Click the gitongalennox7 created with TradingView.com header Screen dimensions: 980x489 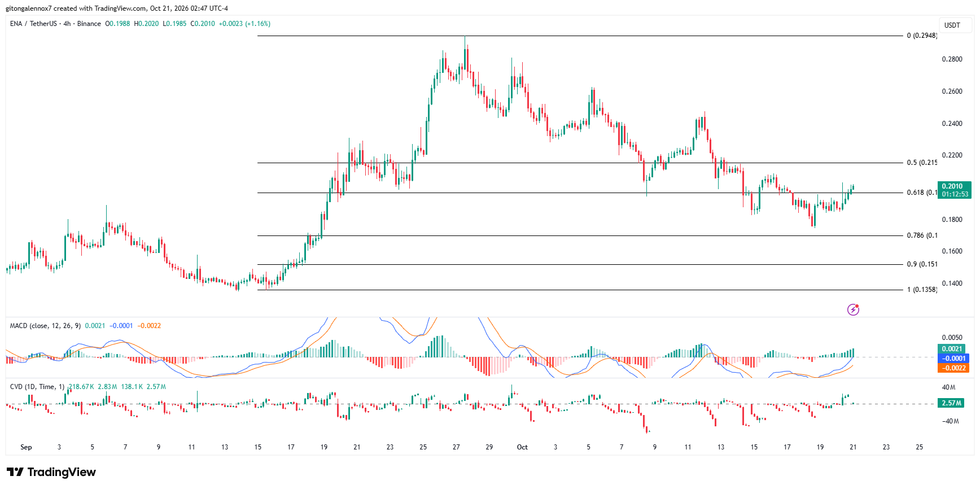click(x=117, y=8)
